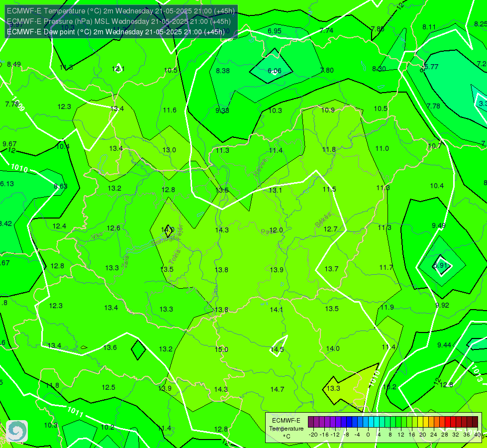Click the 11.6 dew point value
This screenshot has width=487, height=448.
[170, 110]
